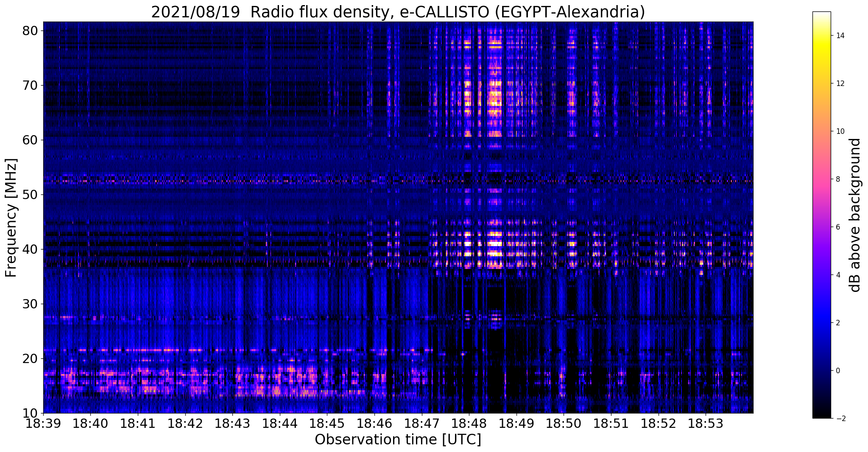
Task: Click the 18:43 time tick label
Action: (x=232, y=423)
